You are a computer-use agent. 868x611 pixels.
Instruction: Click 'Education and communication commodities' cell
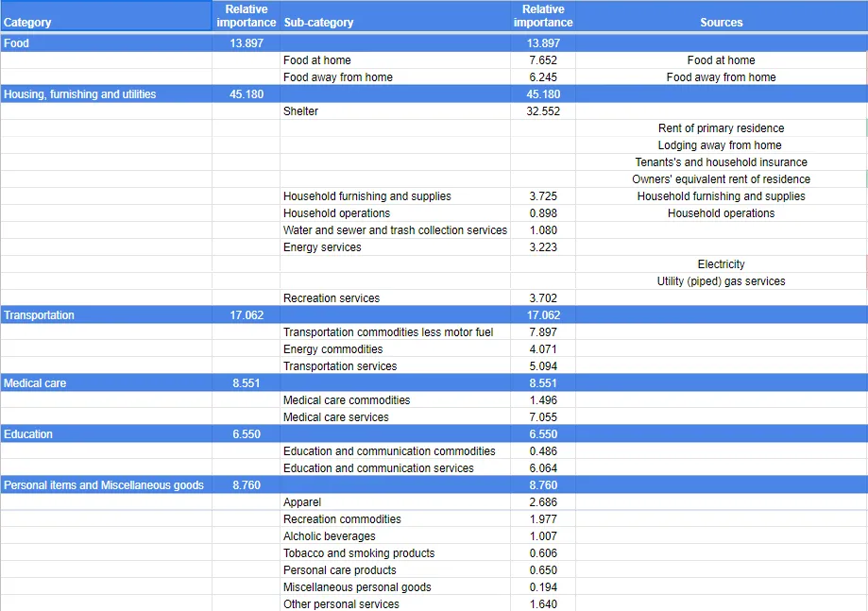(395, 451)
